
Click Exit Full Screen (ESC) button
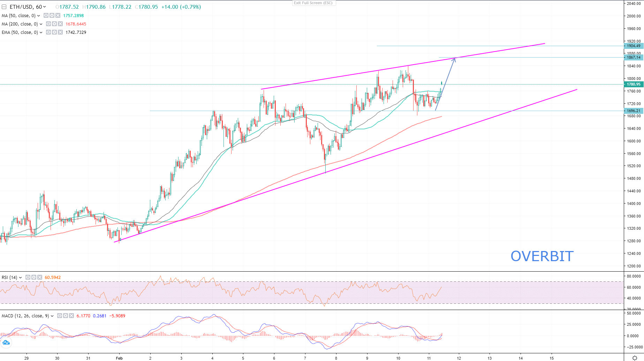click(313, 3)
